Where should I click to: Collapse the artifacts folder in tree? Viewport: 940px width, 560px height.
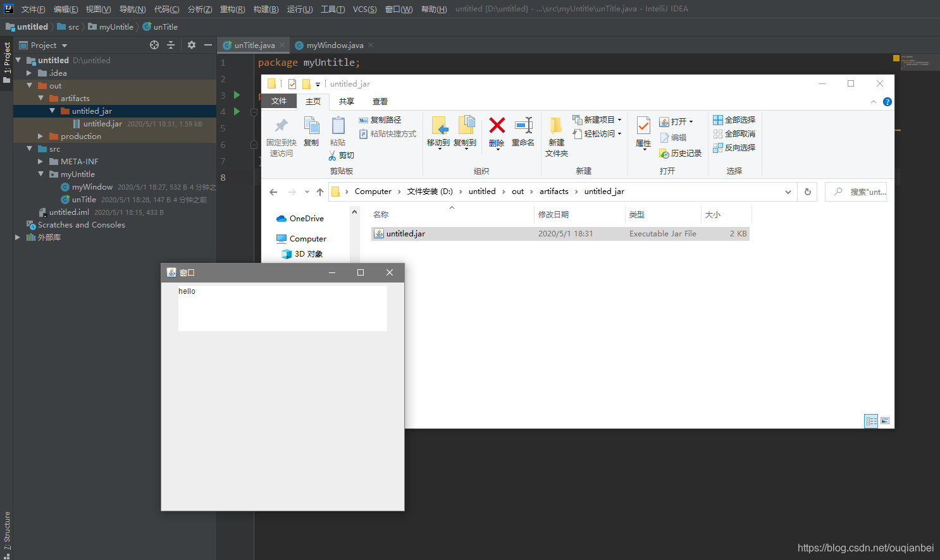tap(40, 98)
